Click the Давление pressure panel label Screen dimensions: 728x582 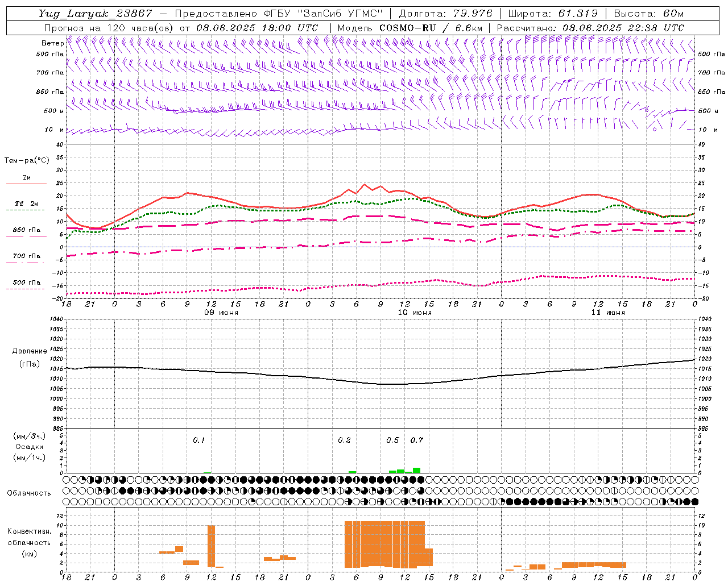(29, 351)
